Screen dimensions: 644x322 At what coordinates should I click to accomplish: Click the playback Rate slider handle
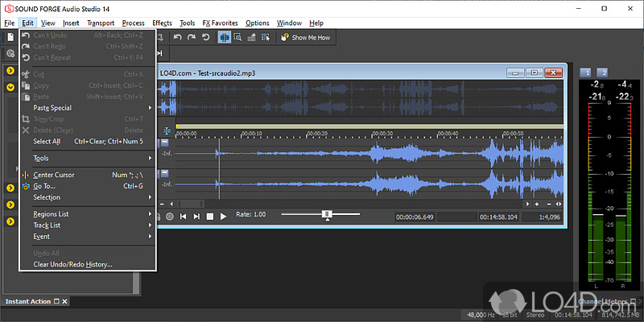(327, 214)
